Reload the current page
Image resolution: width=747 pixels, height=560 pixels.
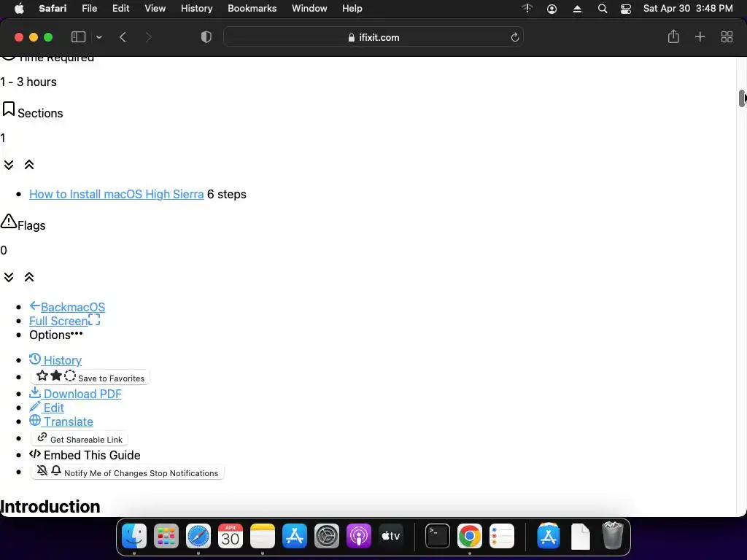coord(514,37)
